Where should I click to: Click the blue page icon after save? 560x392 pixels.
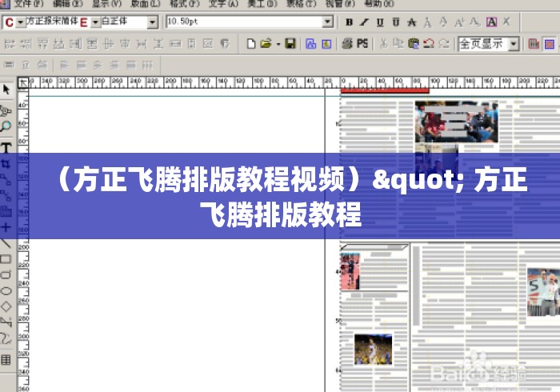point(310,44)
